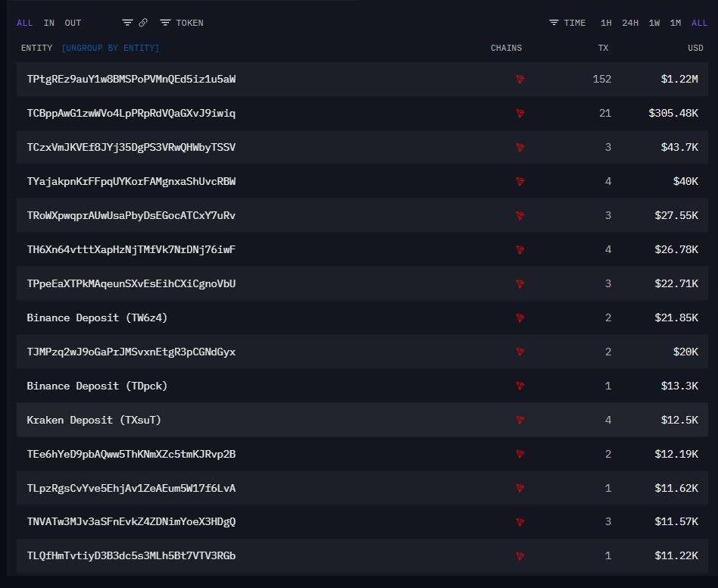718x588 pixels.
Task: Click Tron chain icon in TH6Xn64v row
Action: point(520,249)
